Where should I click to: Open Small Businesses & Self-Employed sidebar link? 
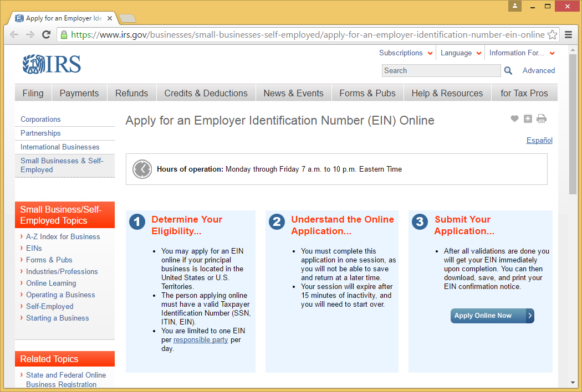(62, 165)
